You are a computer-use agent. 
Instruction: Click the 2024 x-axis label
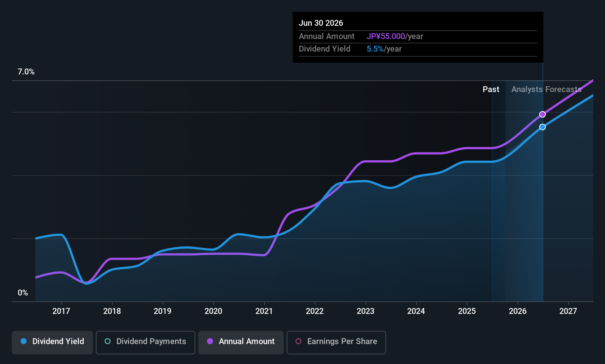pyautogui.click(x=416, y=311)
